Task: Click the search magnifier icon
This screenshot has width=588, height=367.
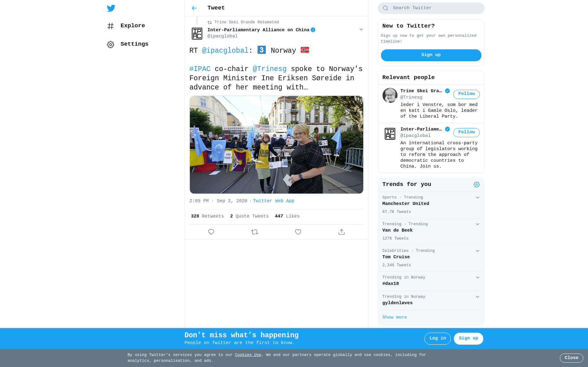Action: click(x=386, y=8)
